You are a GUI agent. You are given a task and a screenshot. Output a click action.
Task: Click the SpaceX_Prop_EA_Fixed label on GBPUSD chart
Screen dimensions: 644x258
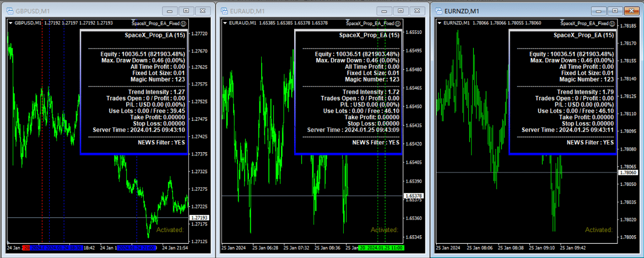(x=156, y=23)
